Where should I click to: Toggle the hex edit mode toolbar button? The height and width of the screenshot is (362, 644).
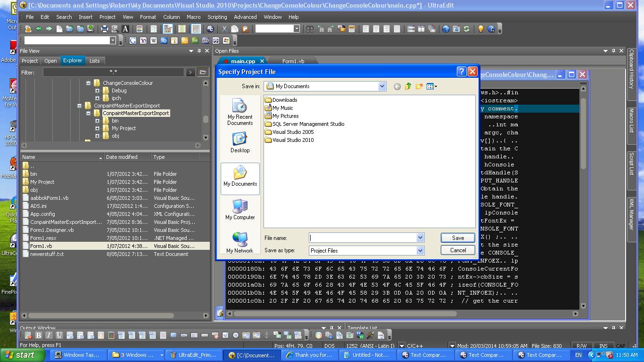click(167, 29)
